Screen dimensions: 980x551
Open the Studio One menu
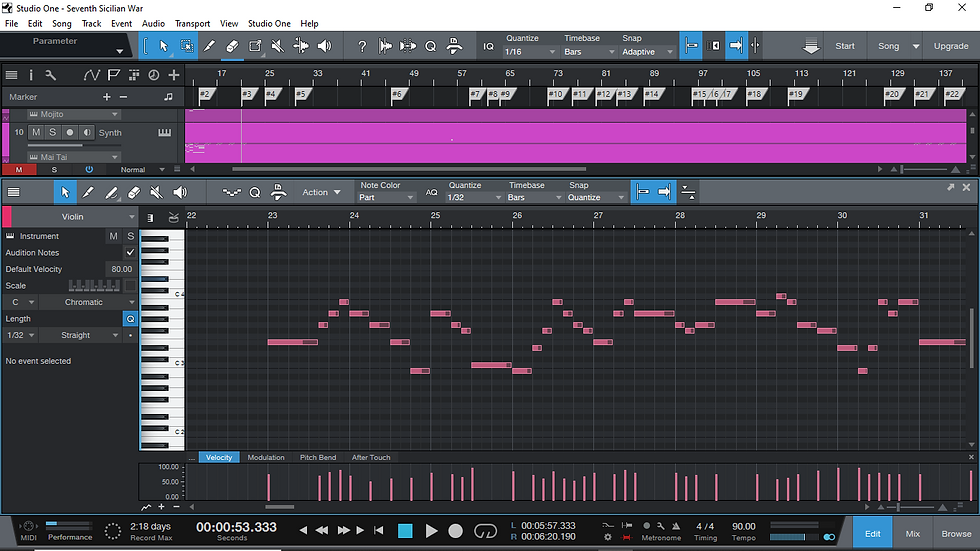(x=269, y=24)
